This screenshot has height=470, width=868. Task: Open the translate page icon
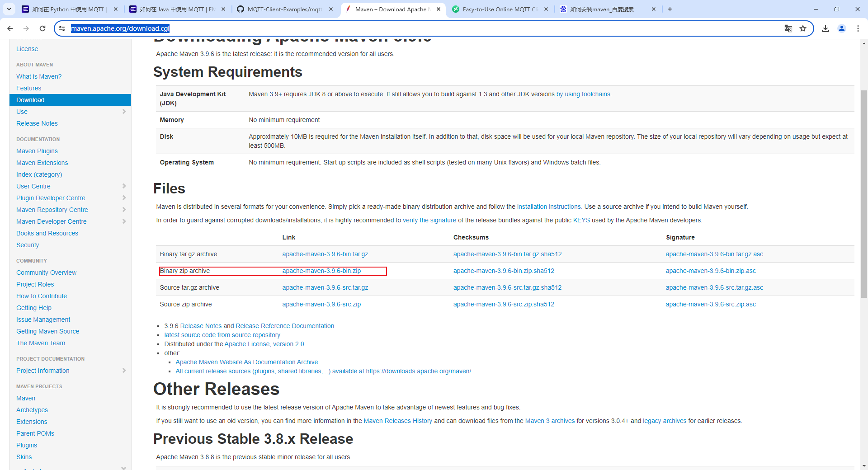788,28
